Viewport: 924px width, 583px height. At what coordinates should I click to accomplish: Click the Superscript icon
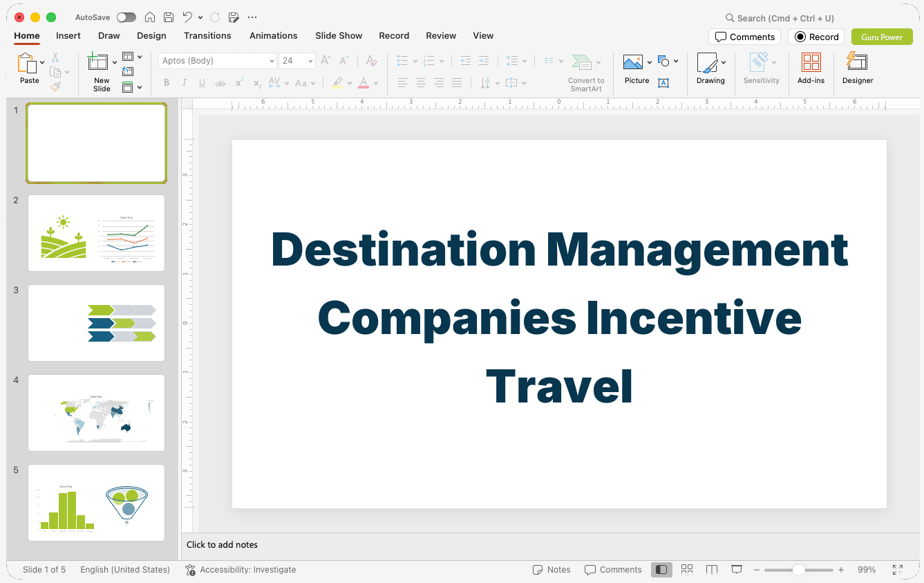239,83
